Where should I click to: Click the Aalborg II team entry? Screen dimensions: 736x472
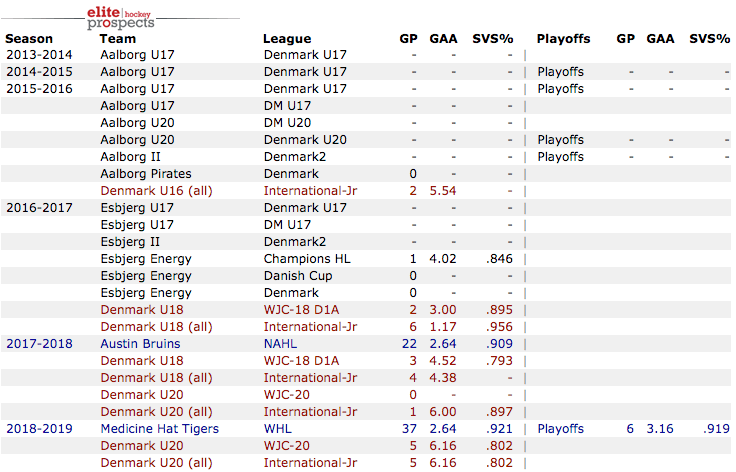[134, 156]
